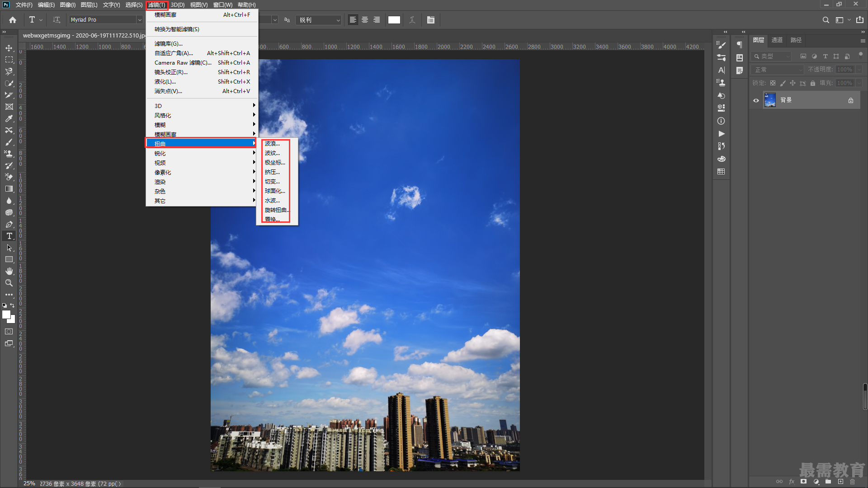Image resolution: width=868 pixels, height=488 pixels.
Task: Hide the 背景 layer with eye icon
Action: pyautogui.click(x=756, y=100)
